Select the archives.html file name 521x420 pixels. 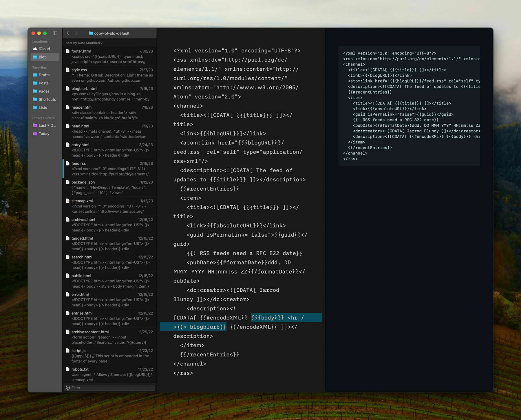point(83,220)
